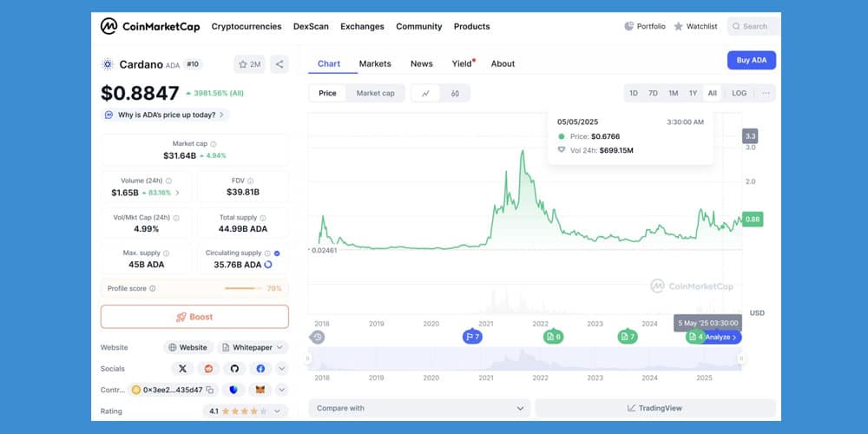Screen dimensions: 868x434
Task: Expand the Rating 4.1 dropdown
Action: point(246,411)
